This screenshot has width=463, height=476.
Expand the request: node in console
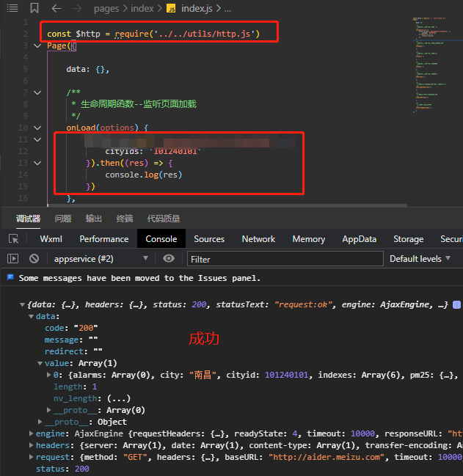[x=31, y=457]
